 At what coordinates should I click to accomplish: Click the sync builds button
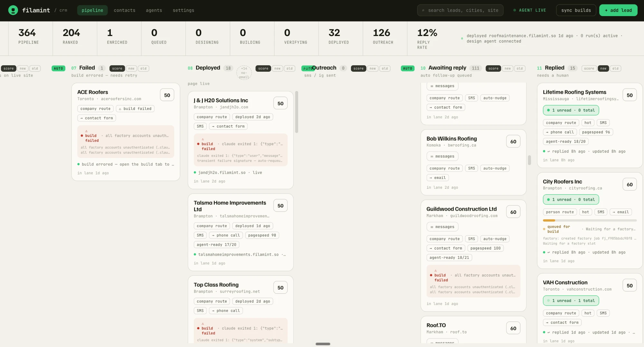576,10
